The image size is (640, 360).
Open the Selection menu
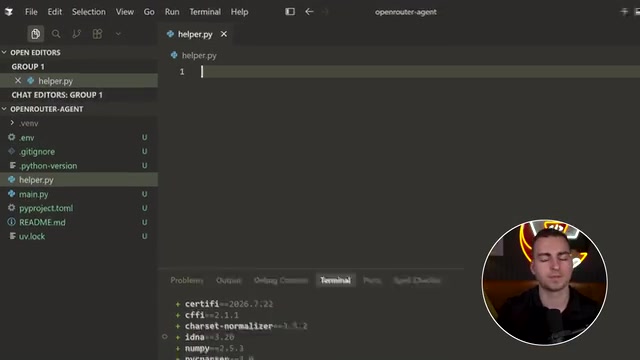click(89, 12)
